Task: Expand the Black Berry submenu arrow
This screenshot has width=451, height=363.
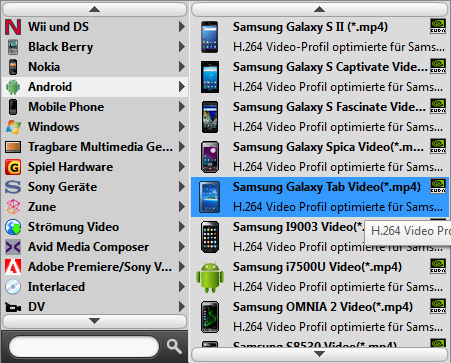Action: click(x=181, y=47)
